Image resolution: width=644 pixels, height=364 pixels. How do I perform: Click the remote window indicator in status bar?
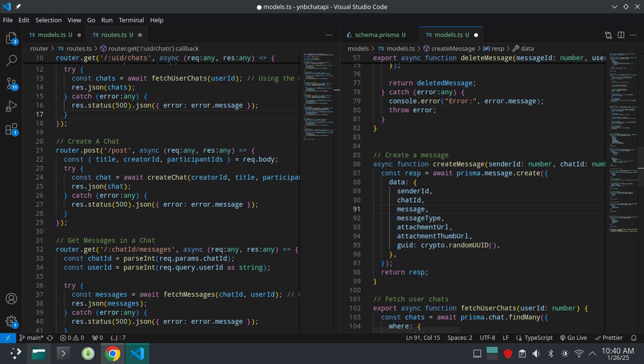(7, 338)
